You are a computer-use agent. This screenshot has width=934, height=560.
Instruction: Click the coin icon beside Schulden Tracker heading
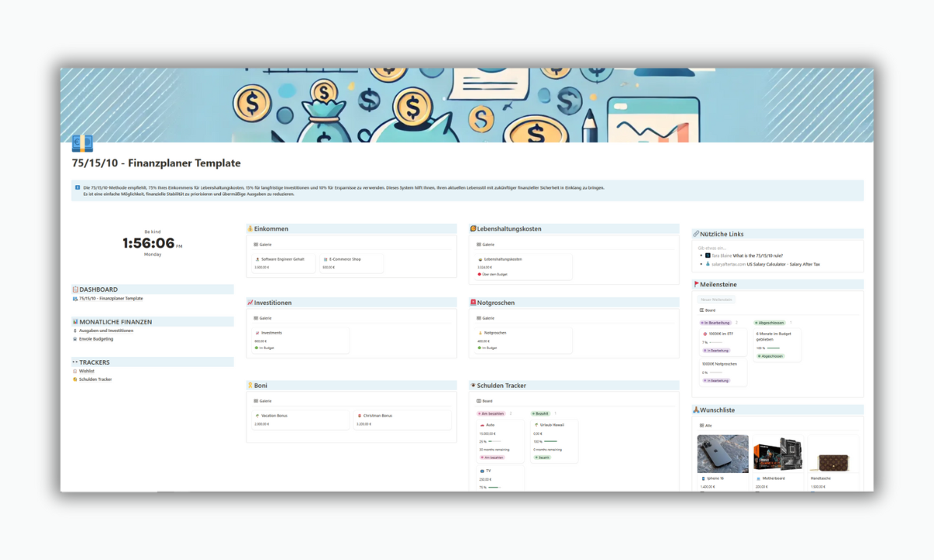tap(473, 385)
